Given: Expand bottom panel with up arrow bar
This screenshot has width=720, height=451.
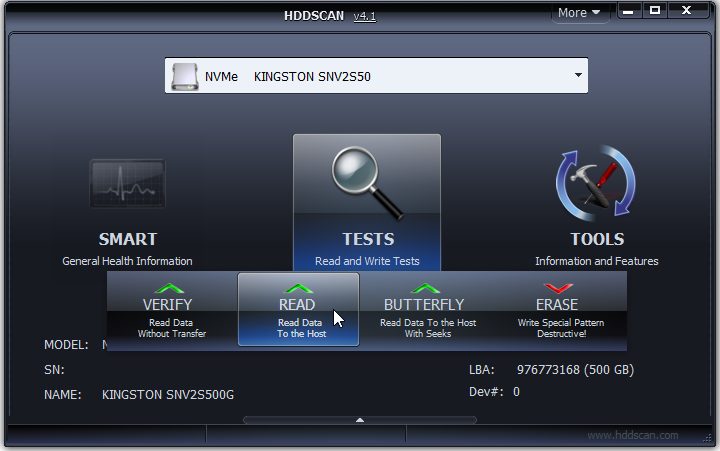Looking at the screenshot, I should tap(360, 420).
